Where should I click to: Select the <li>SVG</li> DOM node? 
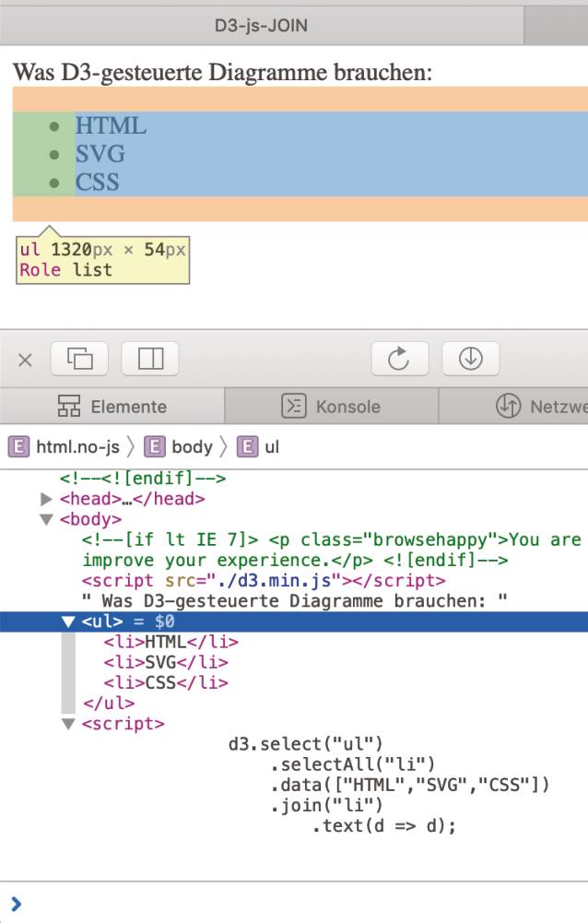[165, 662]
